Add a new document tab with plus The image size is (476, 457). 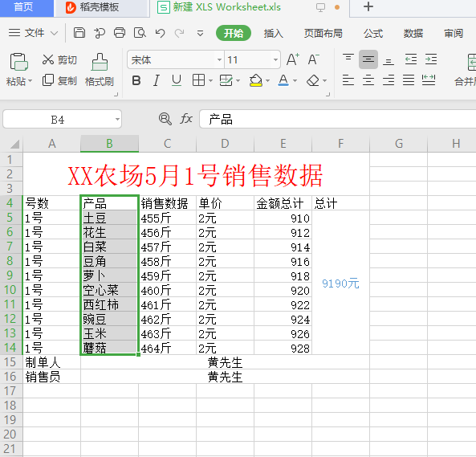pos(368,6)
